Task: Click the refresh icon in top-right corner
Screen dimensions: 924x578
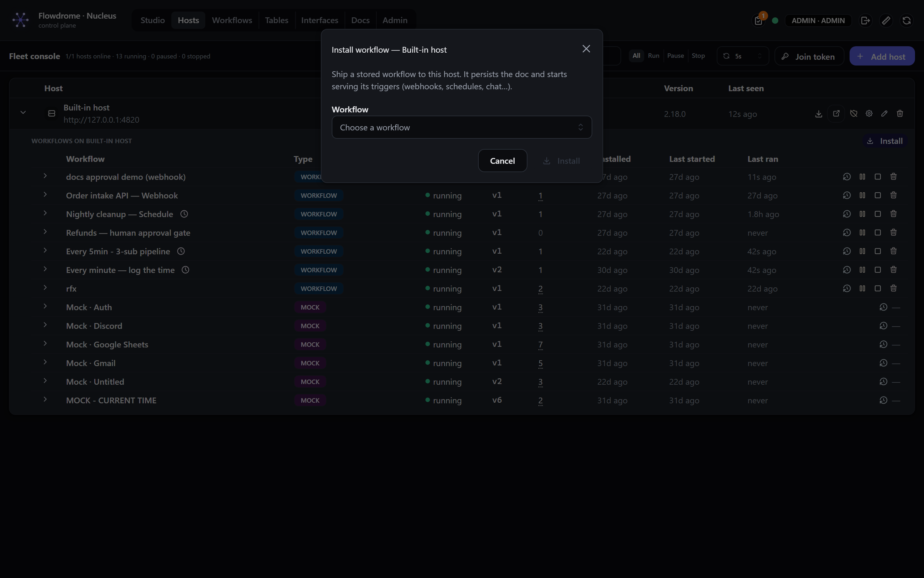Action: tap(906, 21)
